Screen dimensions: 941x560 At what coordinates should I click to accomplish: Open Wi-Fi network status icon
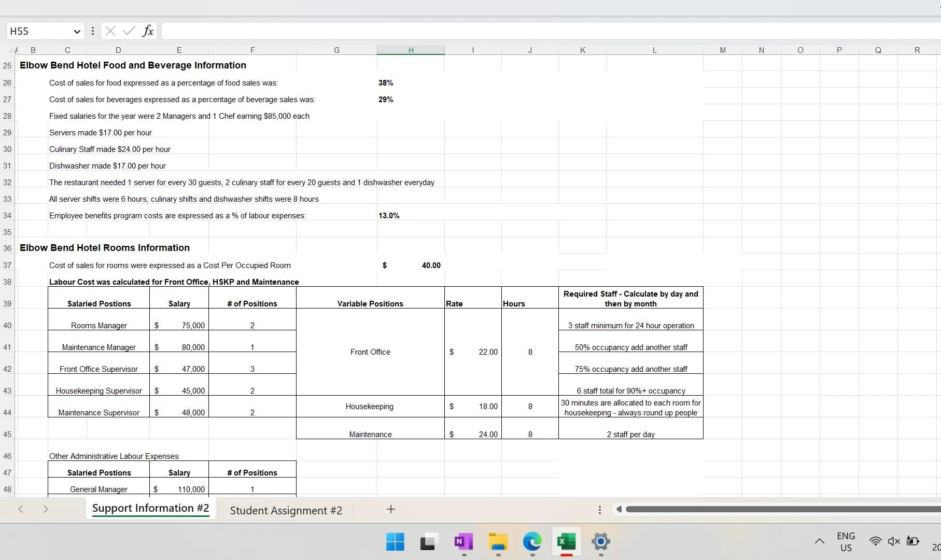click(x=875, y=541)
